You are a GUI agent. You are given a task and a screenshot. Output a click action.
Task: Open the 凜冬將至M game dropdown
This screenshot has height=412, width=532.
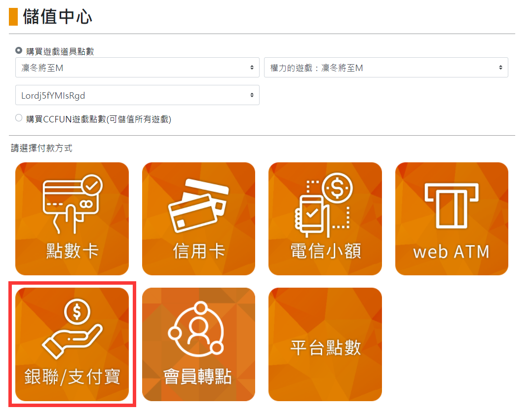coord(137,68)
